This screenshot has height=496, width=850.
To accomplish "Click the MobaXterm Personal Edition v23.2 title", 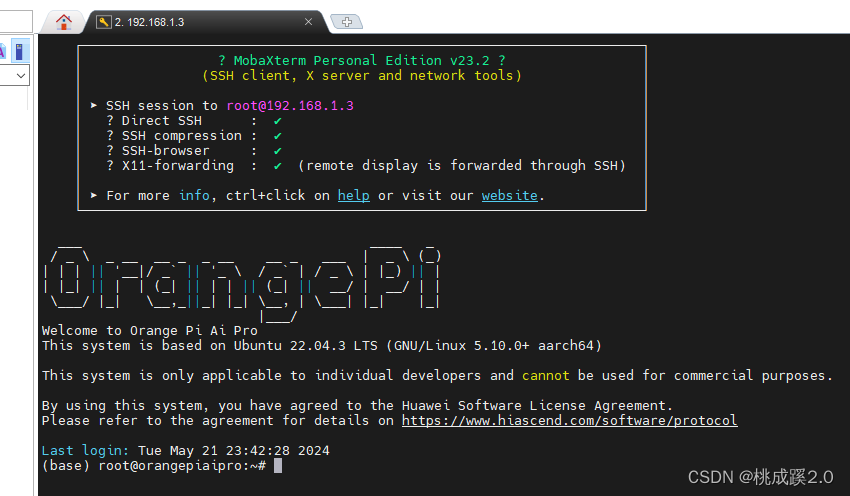I will click(362, 60).
